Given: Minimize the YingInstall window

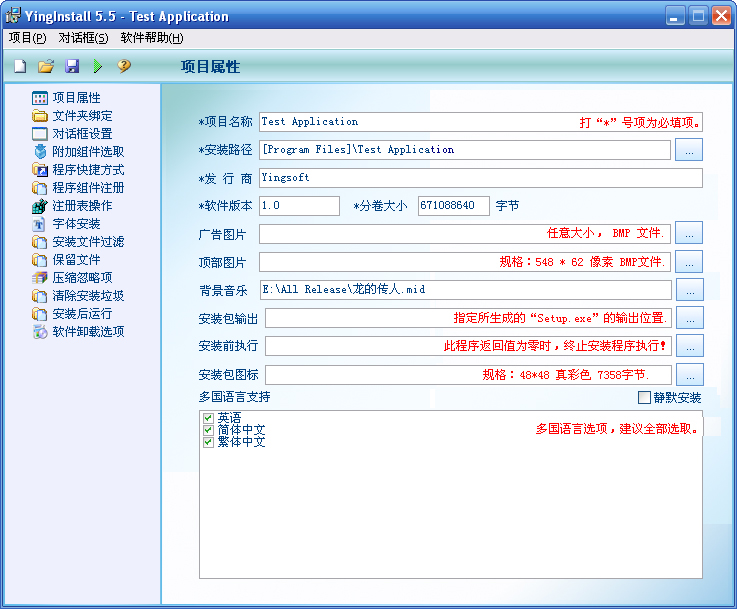Looking at the screenshot, I should click(675, 16).
